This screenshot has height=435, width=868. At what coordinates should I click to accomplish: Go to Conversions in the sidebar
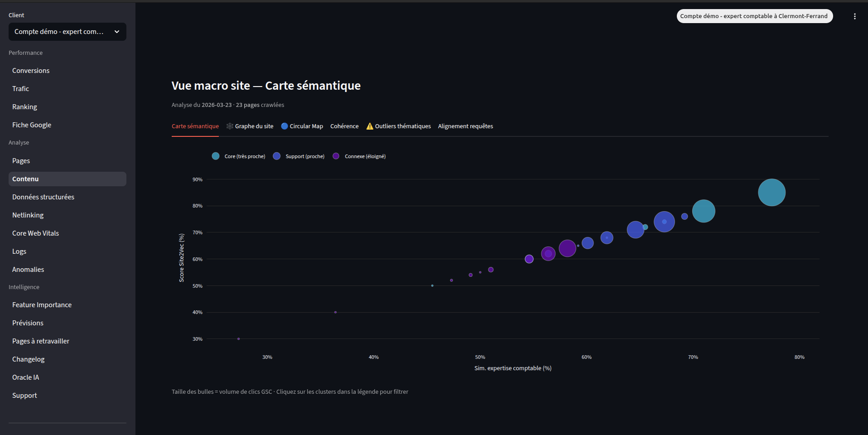[31, 71]
